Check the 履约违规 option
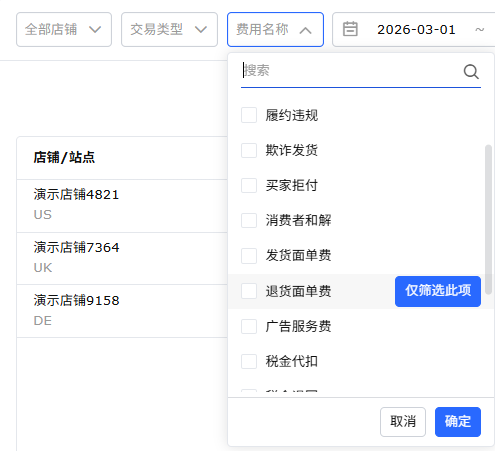 [x=249, y=115]
